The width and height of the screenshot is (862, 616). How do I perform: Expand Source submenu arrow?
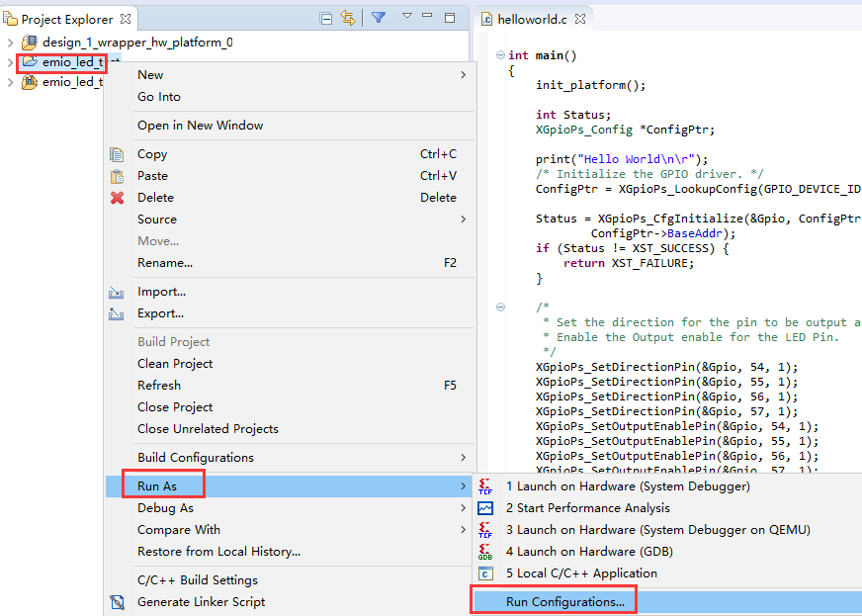464,220
